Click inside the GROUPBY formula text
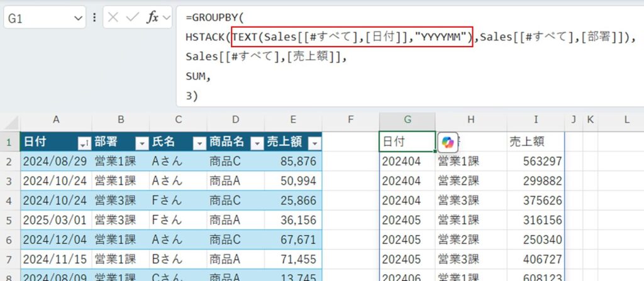Image resolution: width=644 pixels, height=281 pixels. (214, 18)
